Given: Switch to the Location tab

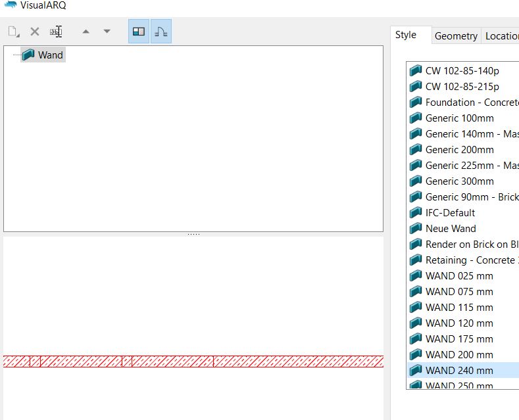Looking at the screenshot, I should 501,35.
